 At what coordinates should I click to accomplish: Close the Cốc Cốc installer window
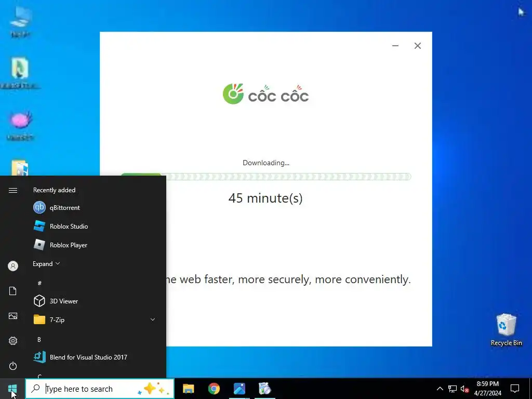[x=418, y=46]
